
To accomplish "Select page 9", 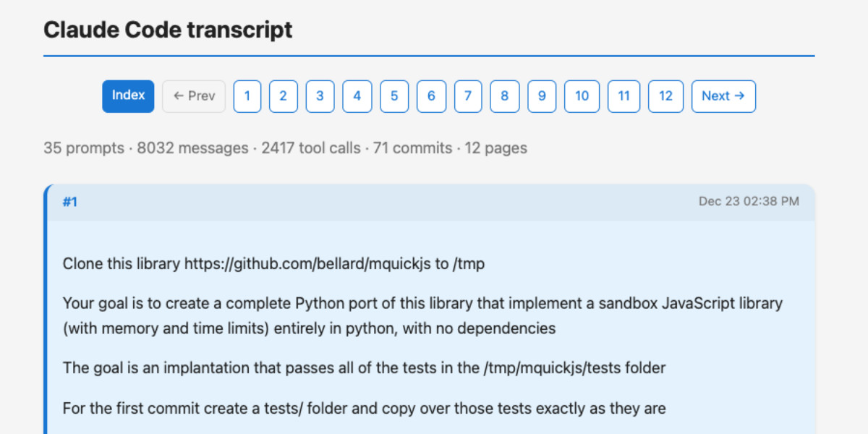I will (x=541, y=96).
